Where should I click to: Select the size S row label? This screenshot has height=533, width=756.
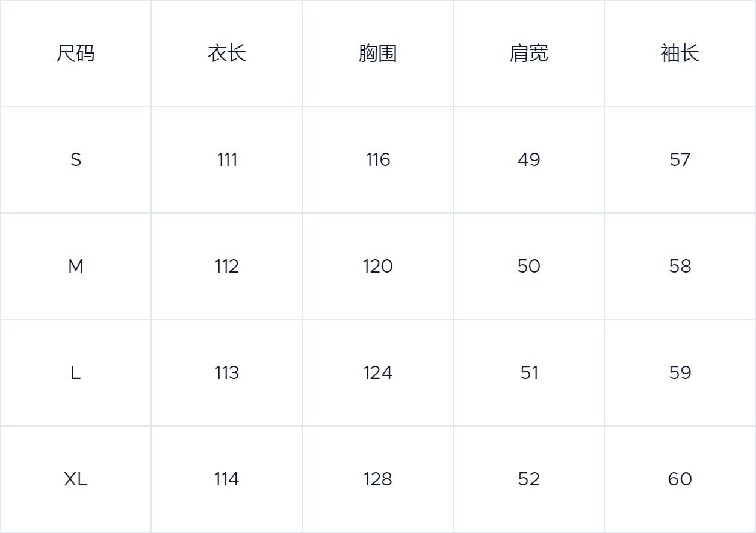tap(76, 160)
